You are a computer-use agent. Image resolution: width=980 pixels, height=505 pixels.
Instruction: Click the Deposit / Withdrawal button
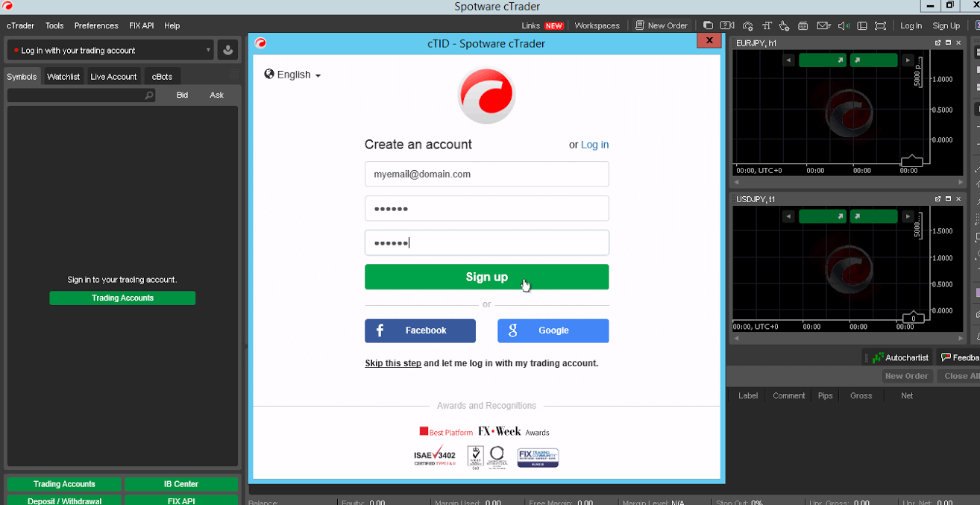tap(64, 500)
